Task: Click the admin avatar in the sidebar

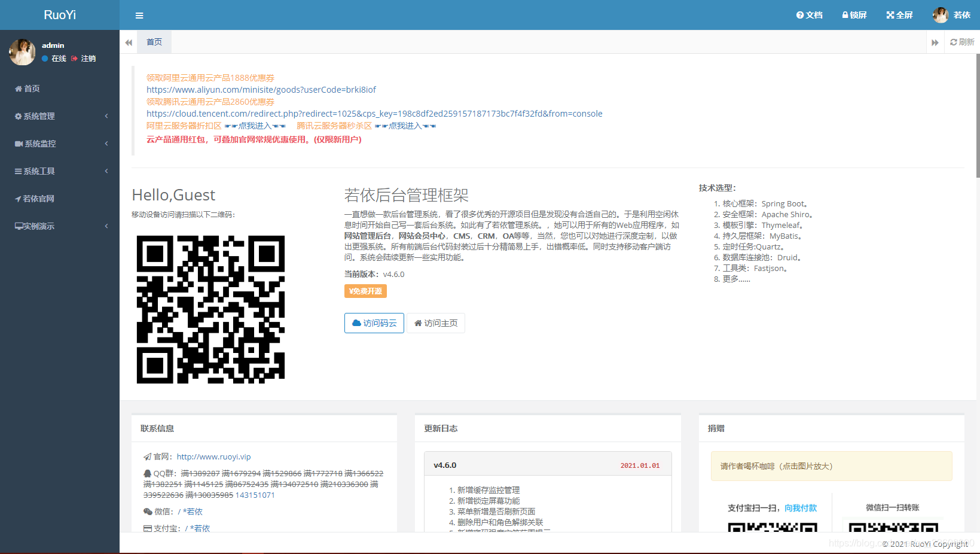Action: (x=22, y=52)
